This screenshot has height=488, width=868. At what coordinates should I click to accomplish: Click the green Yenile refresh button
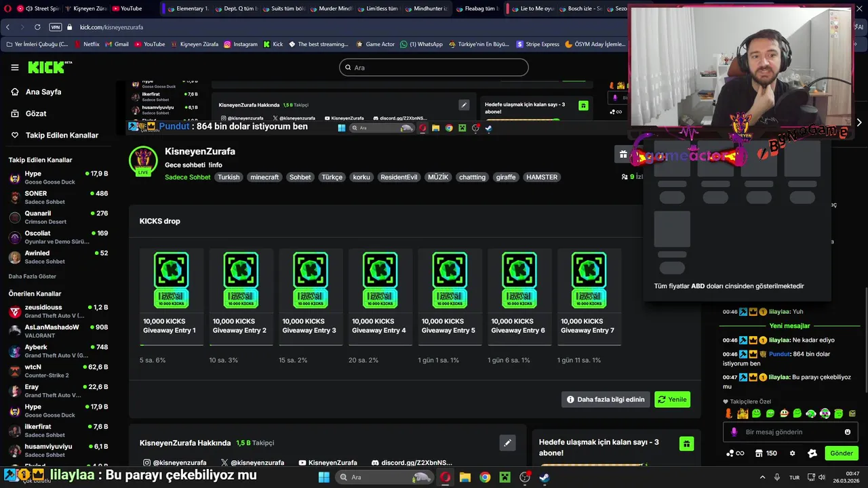pyautogui.click(x=672, y=399)
